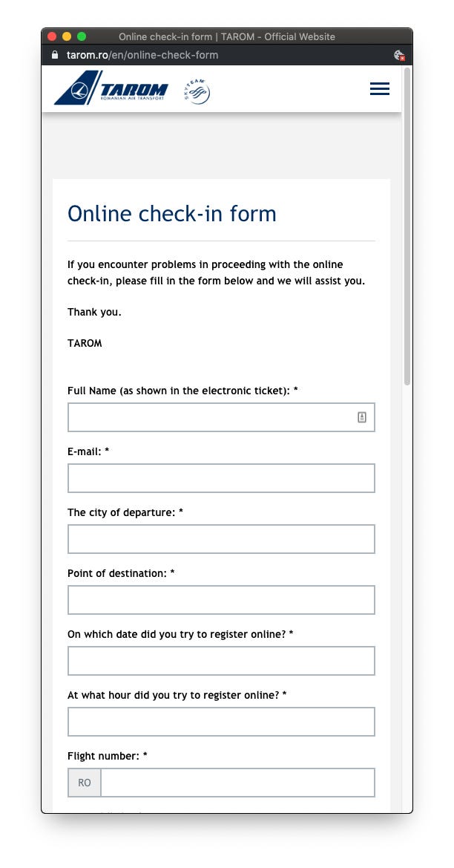Close the browser window with red button
The width and height of the screenshot is (454, 868).
(x=52, y=36)
